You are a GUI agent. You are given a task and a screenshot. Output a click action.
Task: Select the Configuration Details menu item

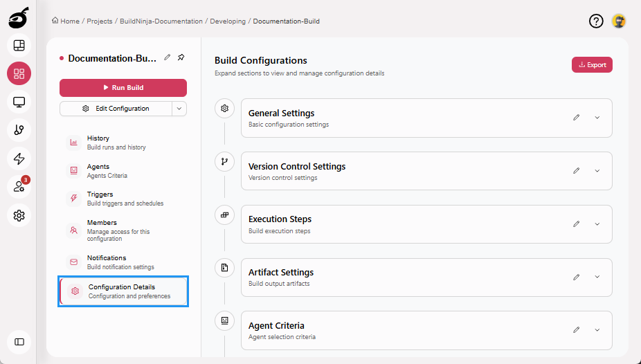(x=123, y=291)
